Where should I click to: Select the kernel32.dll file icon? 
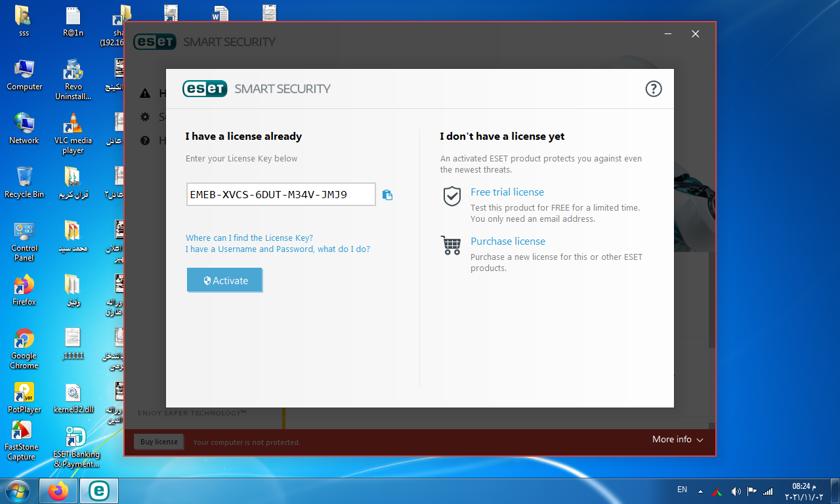[x=73, y=398]
